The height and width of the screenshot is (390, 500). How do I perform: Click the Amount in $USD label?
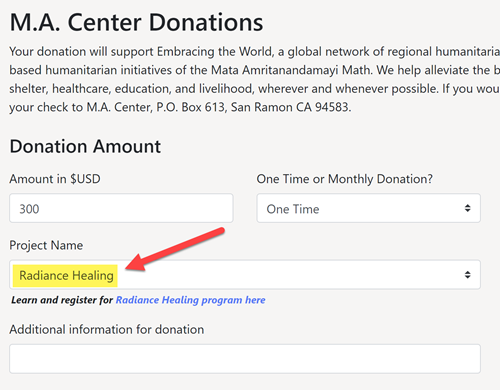click(x=55, y=179)
